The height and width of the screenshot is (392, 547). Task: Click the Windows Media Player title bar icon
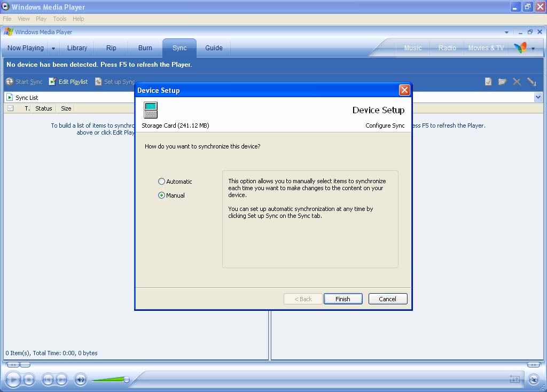pos(5,6)
